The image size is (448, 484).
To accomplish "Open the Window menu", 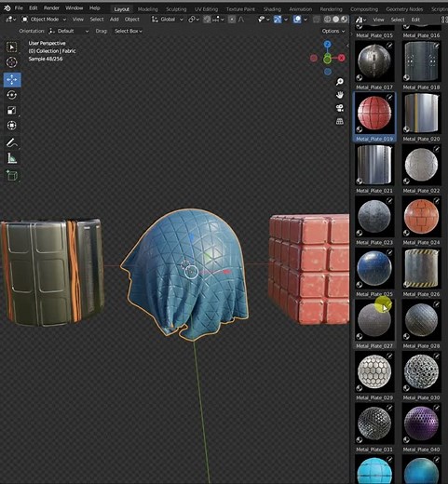I will pos(74,8).
